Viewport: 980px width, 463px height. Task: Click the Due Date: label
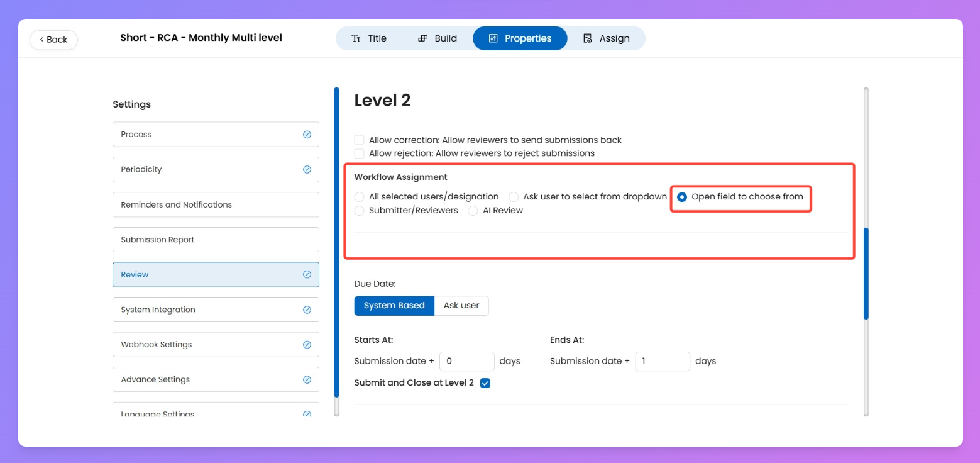tap(375, 284)
